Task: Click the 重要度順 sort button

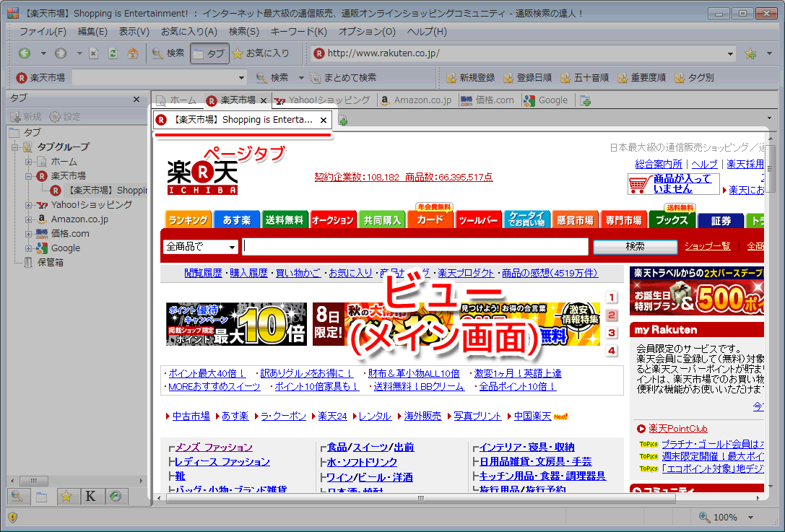Action: [x=641, y=77]
